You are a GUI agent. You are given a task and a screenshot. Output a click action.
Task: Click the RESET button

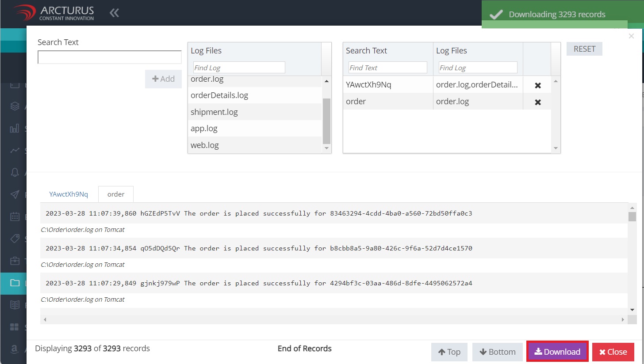tap(584, 49)
